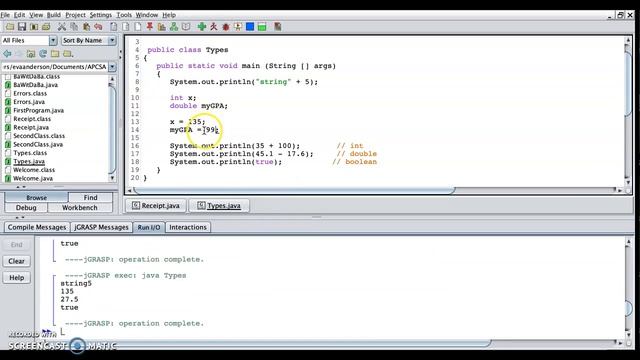The height and width of the screenshot is (360, 640).
Task: Select Welcome.java in the file list
Action: [33, 179]
